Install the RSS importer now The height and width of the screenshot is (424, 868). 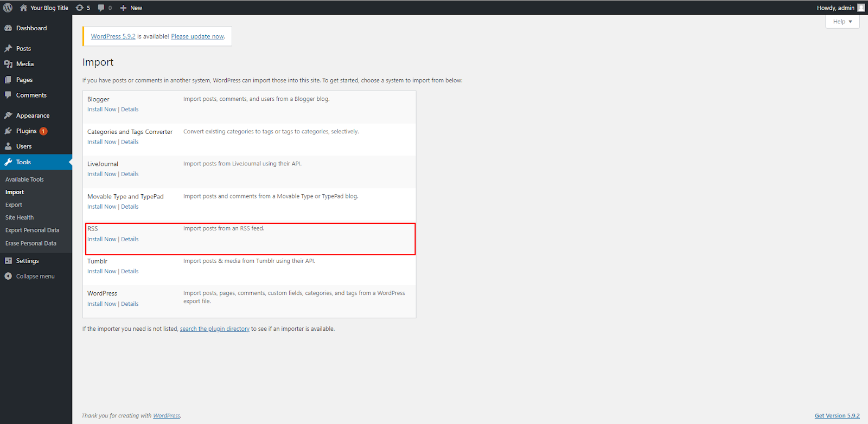[x=102, y=239]
